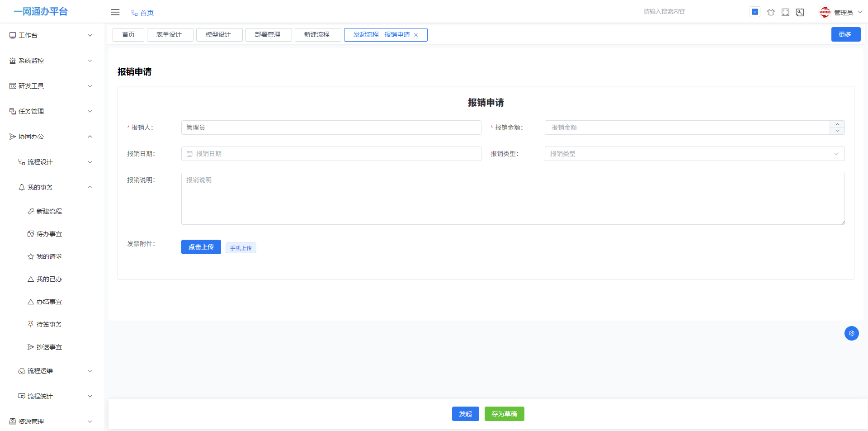Click the blue dropdown icon in header
This screenshot has height=431, width=868.
click(x=755, y=12)
